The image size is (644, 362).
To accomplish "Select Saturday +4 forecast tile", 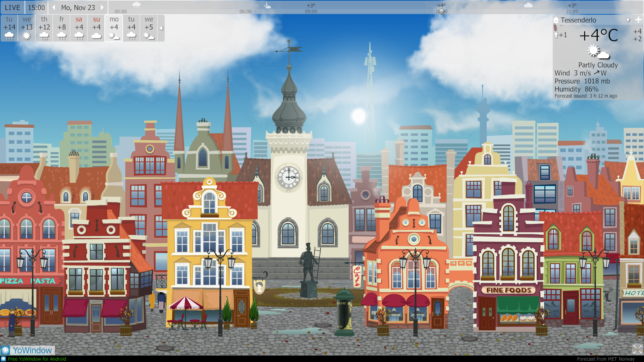I will (79, 28).
